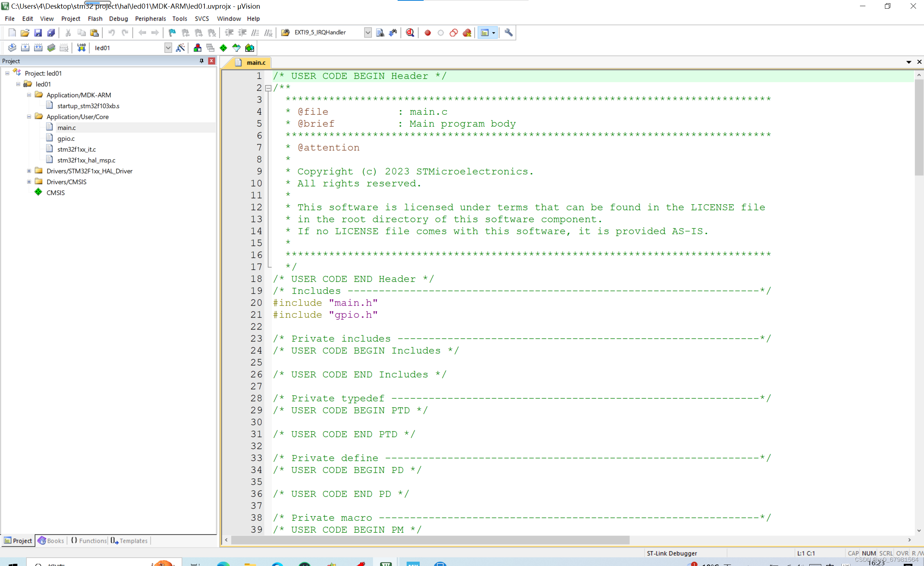Click the editor vertical scrollbar thumb
The image size is (924, 566).
[x=919, y=127]
